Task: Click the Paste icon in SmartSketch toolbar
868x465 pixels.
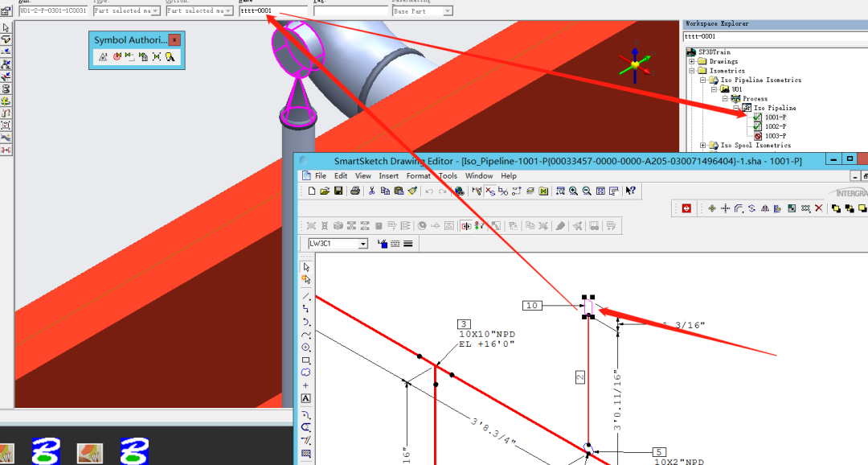Action: [x=399, y=191]
